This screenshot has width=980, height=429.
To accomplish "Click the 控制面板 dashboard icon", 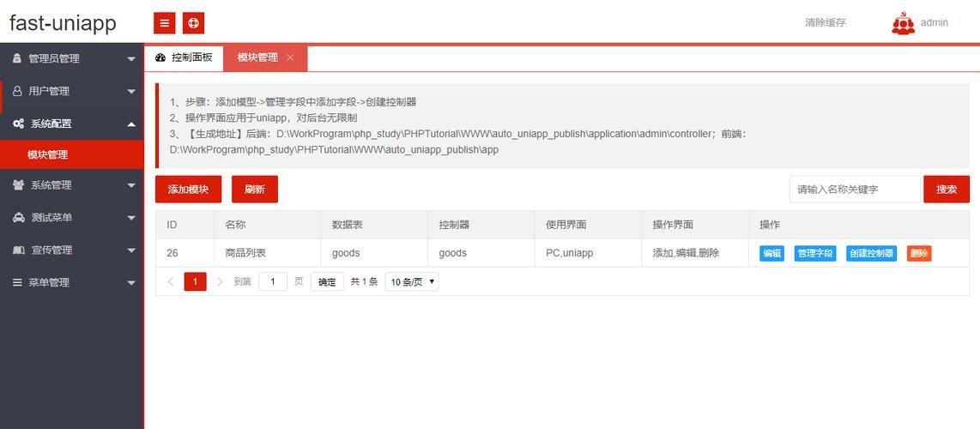I will 160,57.
